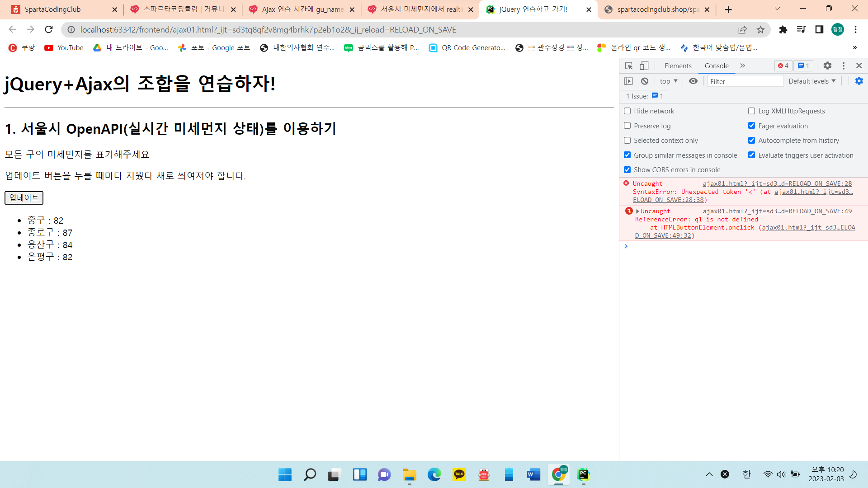868x488 pixels.
Task: Expand more DevTools tabs chevron
Action: coord(742,66)
